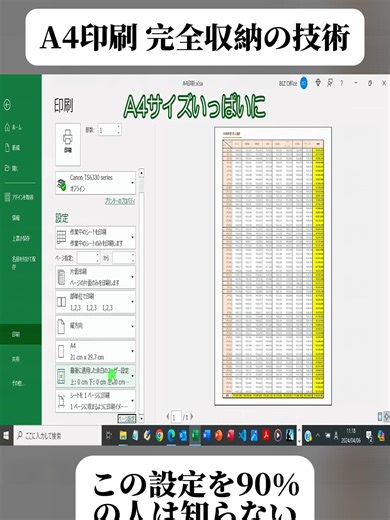Open the Windows Start button
The image size is (390, 520).
point(6,435)
